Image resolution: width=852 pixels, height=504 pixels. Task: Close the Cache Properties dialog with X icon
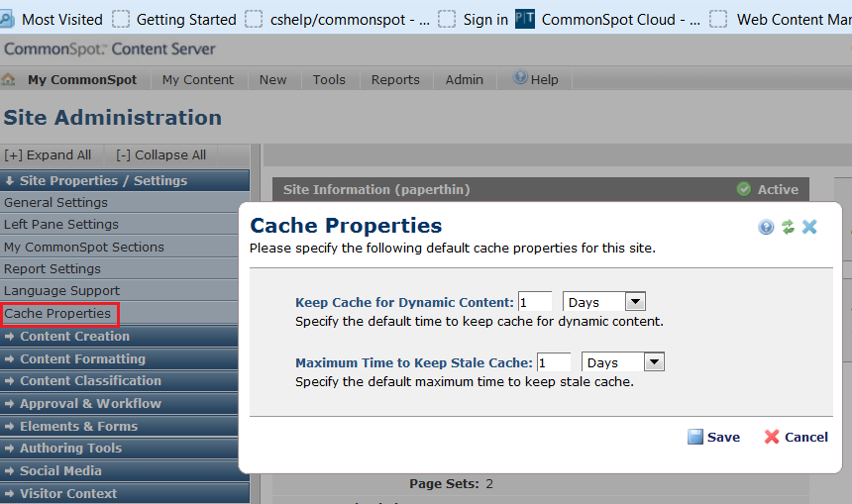pyautogui.click(x=809, y=227)
